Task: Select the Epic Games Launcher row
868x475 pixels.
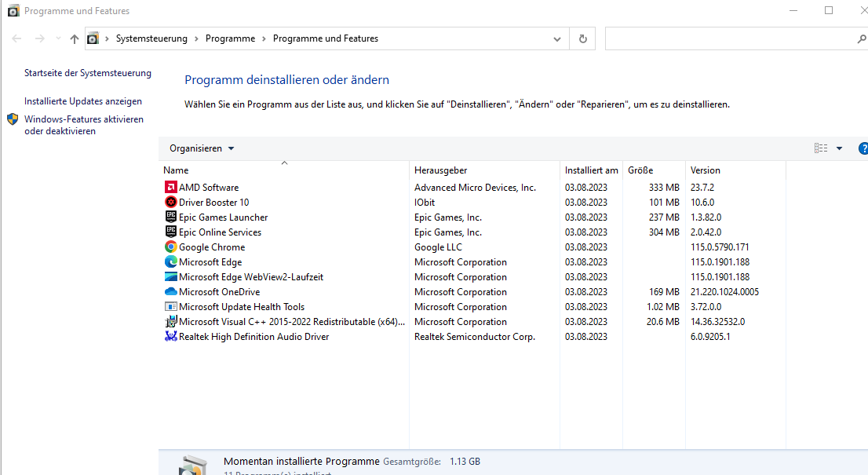Action: [223, 217]
